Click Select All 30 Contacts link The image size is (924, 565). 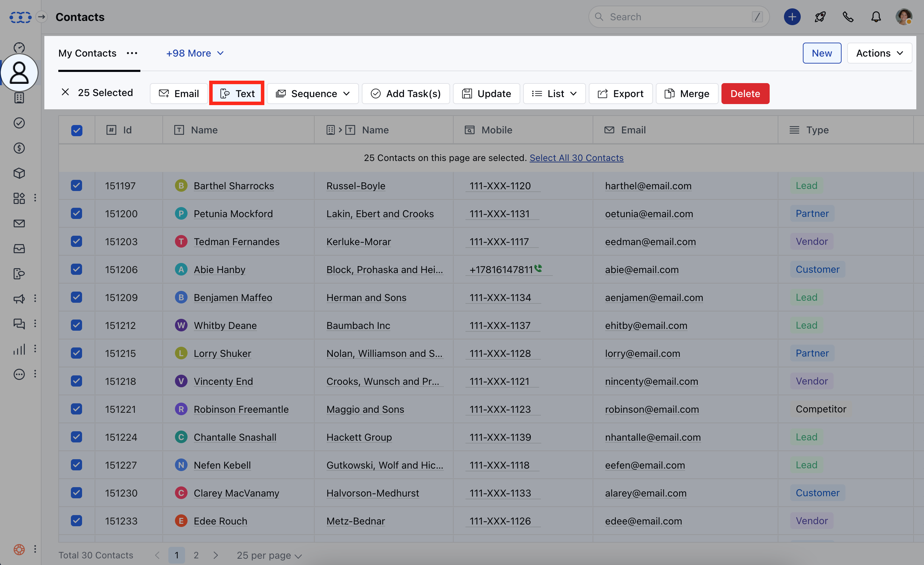pyautogui.click(x=576, y=158)
